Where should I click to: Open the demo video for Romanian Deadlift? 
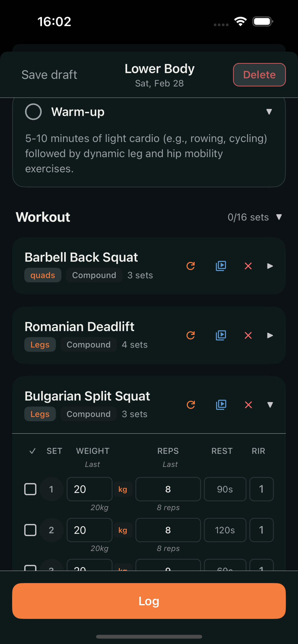(221, 335)
